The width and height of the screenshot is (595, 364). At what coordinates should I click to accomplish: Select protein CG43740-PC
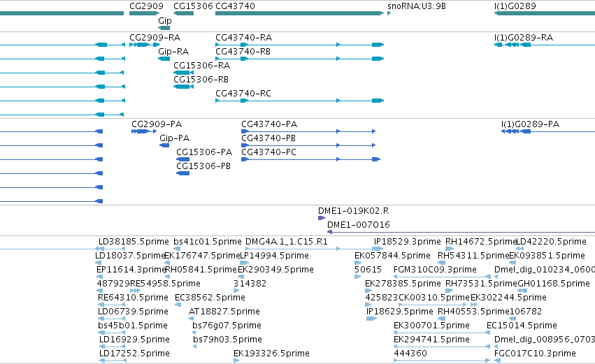[268, 152]
